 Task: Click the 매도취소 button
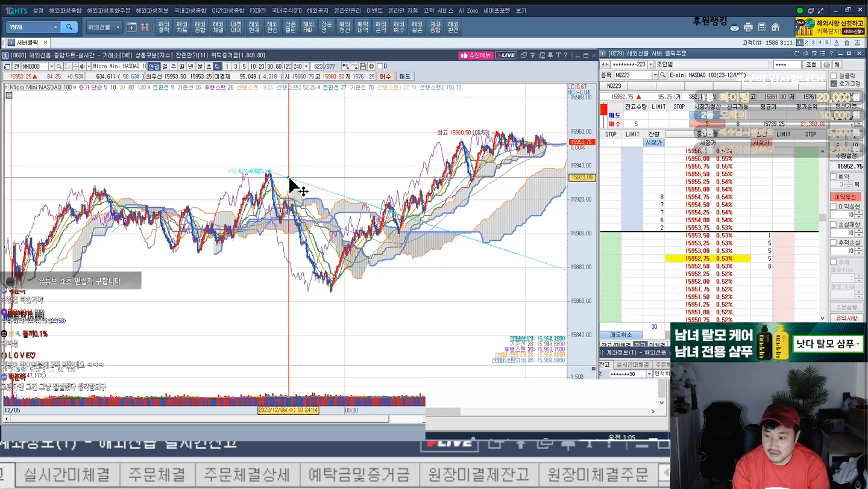click(621, 335)
